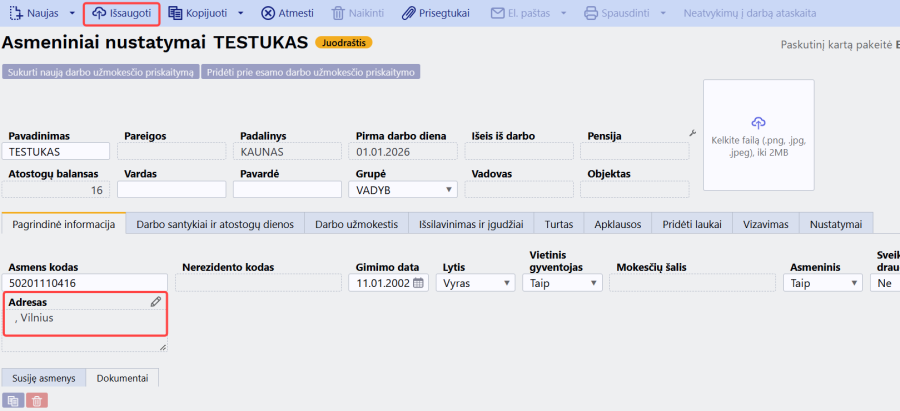Open Neatvykimų į darbą ataskaita report
This screenshot has height=411, width=900.
(x=750, y=13)
